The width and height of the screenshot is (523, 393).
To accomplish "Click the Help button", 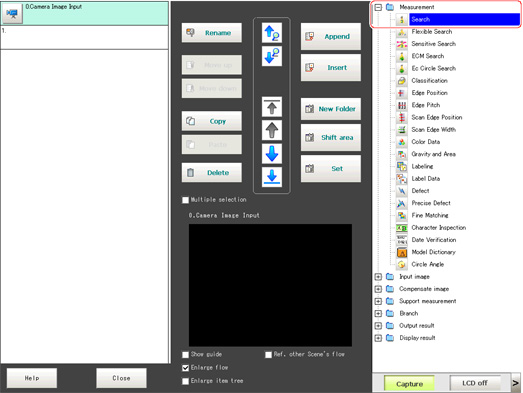I will (32, 378).
